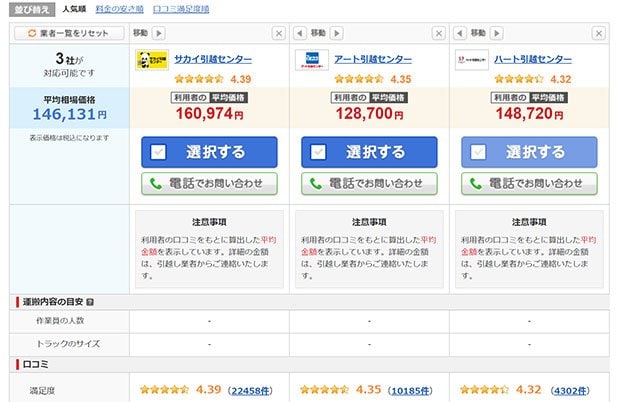Image resolution: width=620 pixels, height=402 pixels.
Task: Open help icon next to 運搬内容の目安
Action: (x=90, y=302)
